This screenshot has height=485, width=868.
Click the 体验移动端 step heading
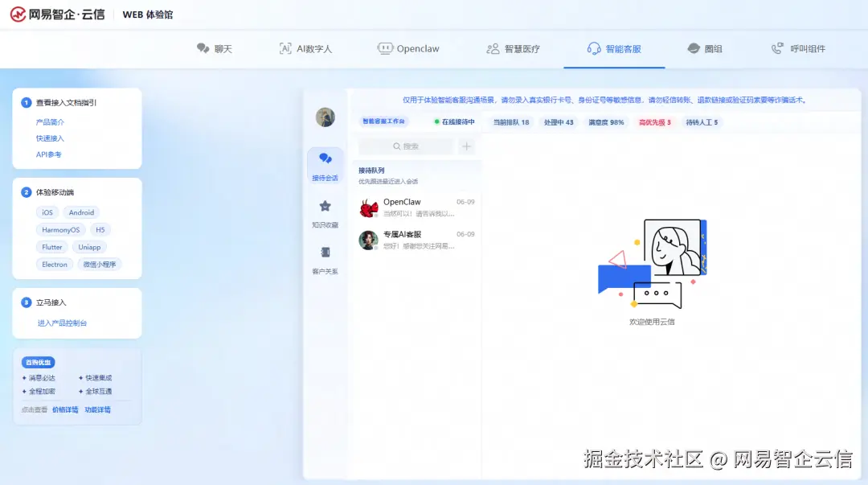[55, 192]
